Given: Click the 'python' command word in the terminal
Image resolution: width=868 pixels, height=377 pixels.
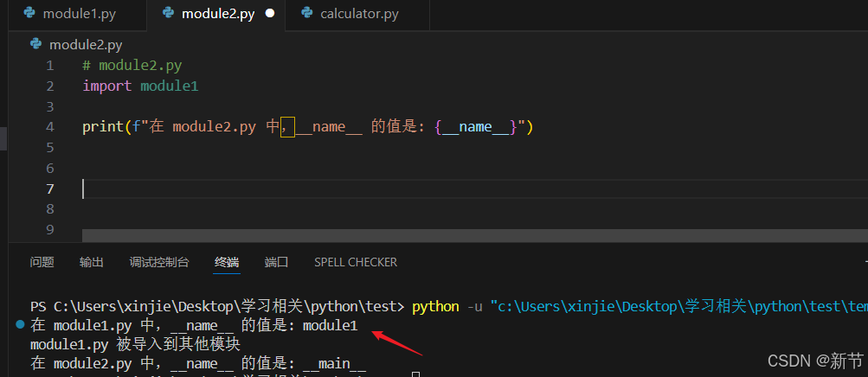Looking at the screenshot, I should tap(435, 306).
